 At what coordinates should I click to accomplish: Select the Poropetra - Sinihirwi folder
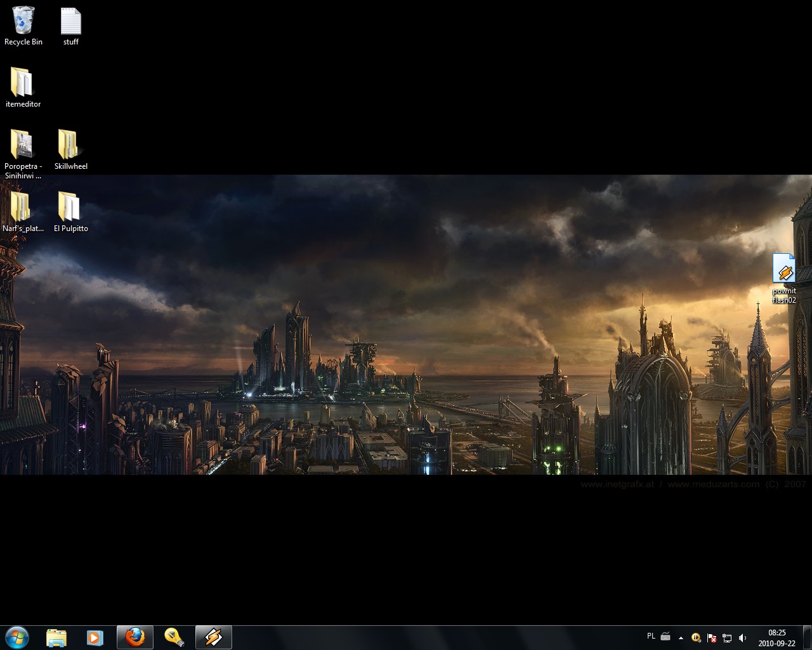[23, 145]
